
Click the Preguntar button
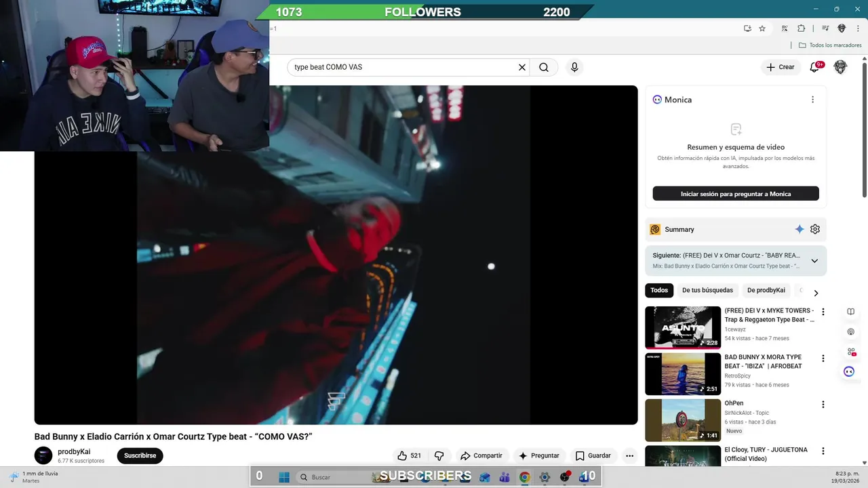pos(538,455)
